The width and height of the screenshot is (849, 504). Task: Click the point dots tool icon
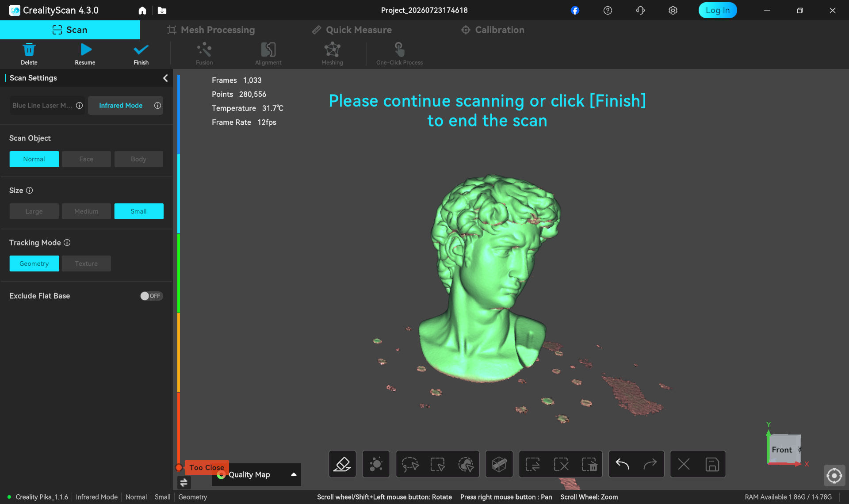click(376, 464)
